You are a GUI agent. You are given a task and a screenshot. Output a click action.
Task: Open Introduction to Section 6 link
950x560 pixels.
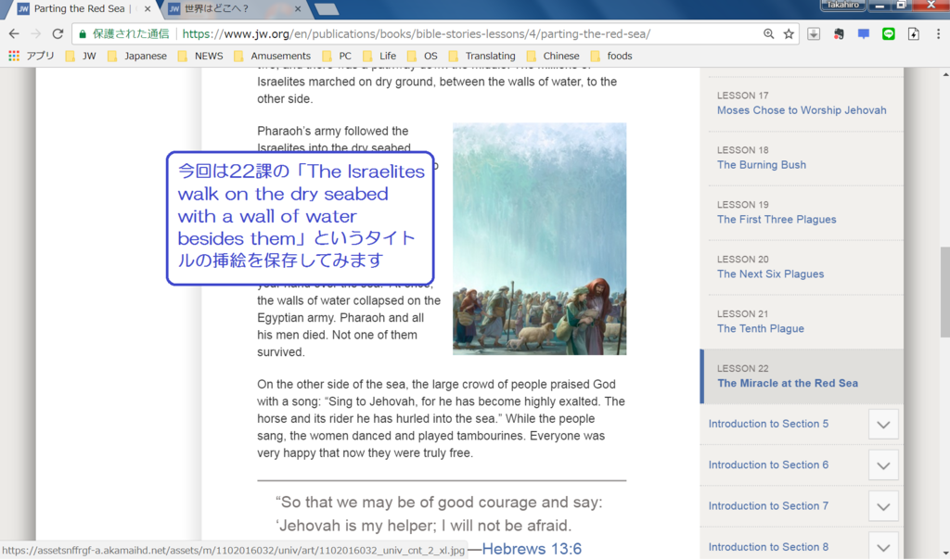768,465
